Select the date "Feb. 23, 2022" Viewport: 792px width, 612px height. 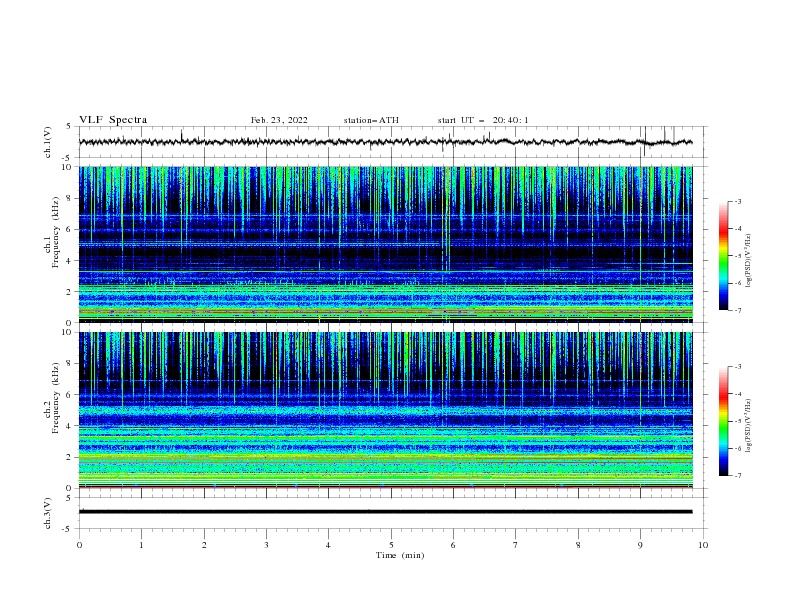pos(279,120)
